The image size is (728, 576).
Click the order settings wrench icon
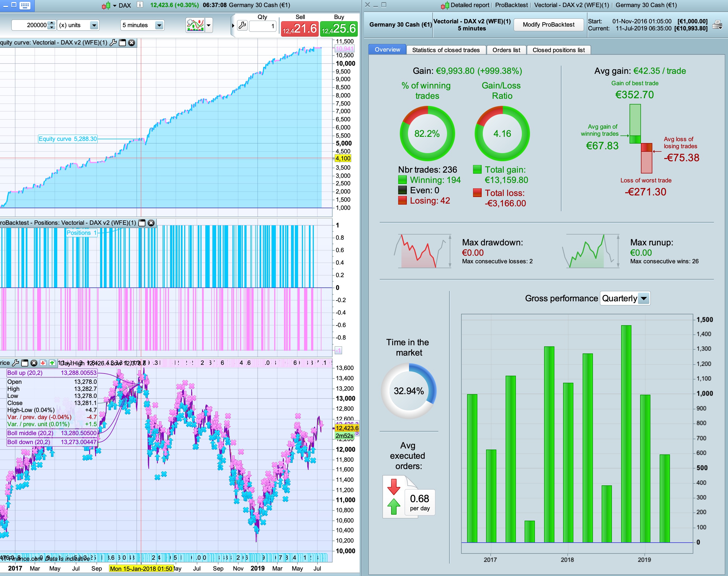coord(242,25)
